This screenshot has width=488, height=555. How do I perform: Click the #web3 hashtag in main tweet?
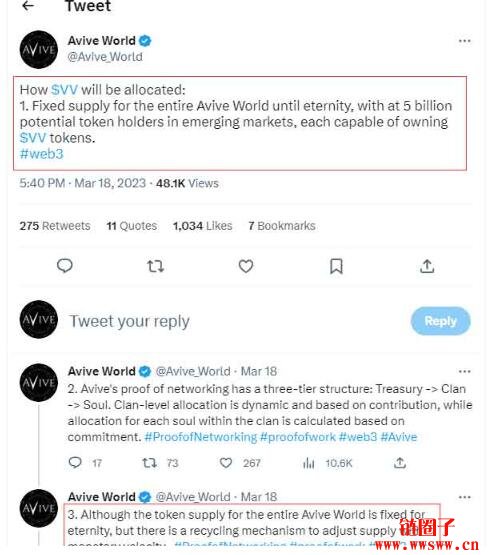(x=42, y=154)
